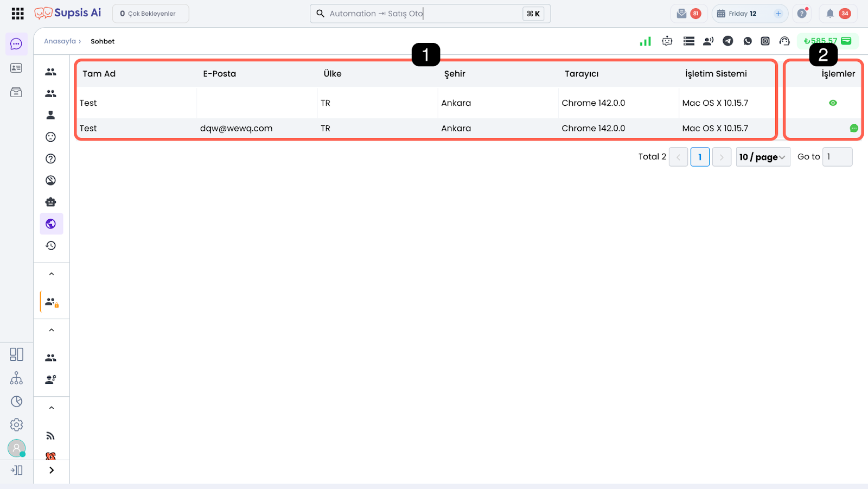Click the plus button beside Friday 12
The image size is (868, 489).
pos(778,14)
